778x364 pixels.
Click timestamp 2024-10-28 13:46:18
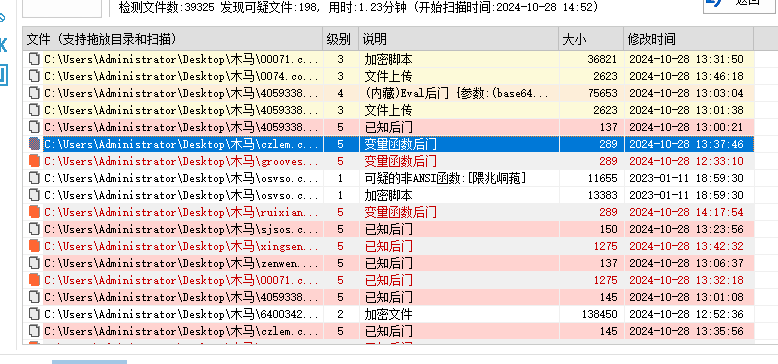pos(686,76)
